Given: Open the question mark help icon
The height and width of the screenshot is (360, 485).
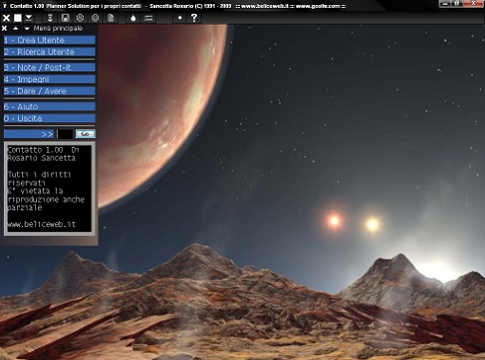Looking at the screenshot, I should [x=194, y=18].
